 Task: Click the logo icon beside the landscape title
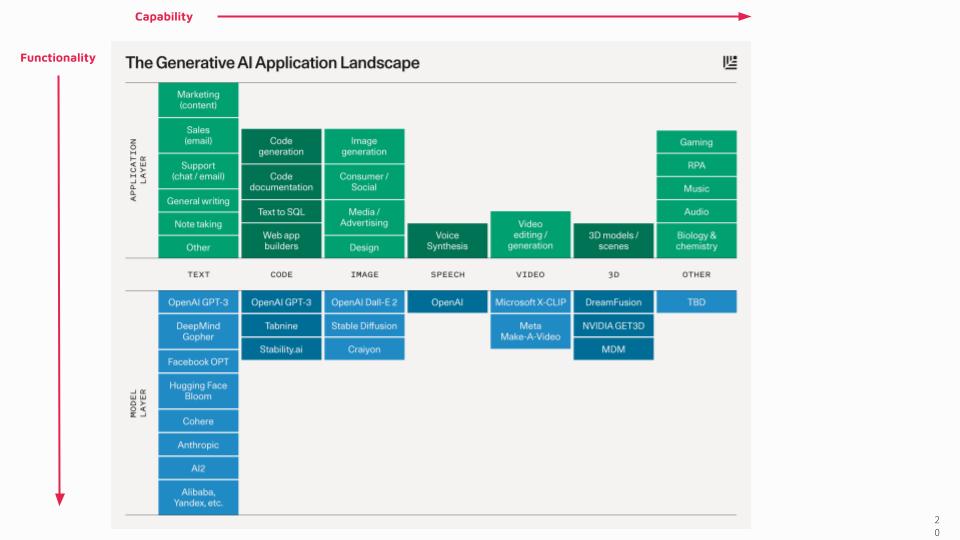(730, 62)
